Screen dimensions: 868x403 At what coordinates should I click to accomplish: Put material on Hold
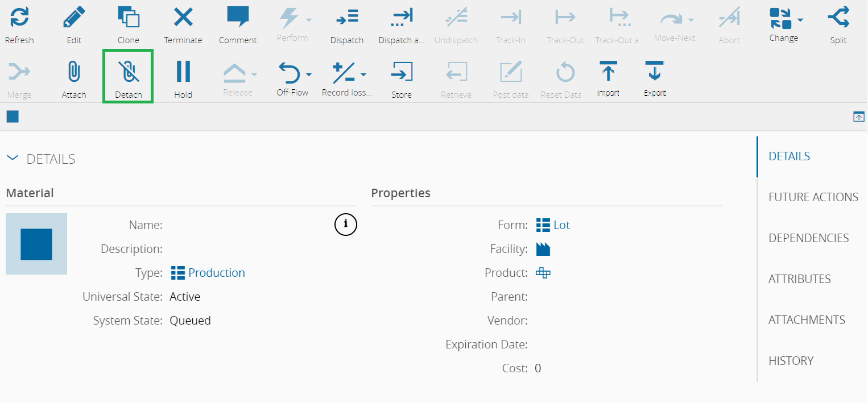coord(183,72)
